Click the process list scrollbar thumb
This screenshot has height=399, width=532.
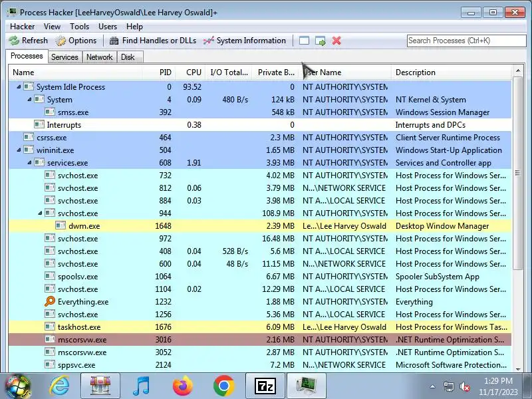[517, 173]
